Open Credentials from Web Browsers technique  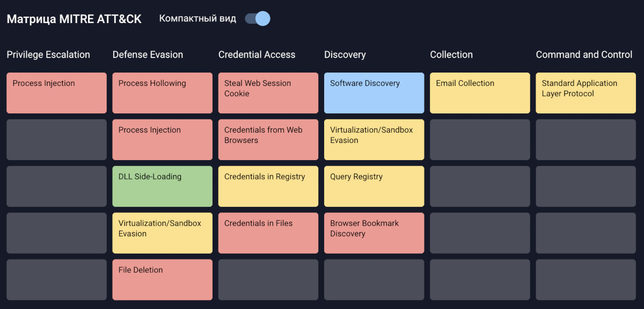(x=268, y=140)
